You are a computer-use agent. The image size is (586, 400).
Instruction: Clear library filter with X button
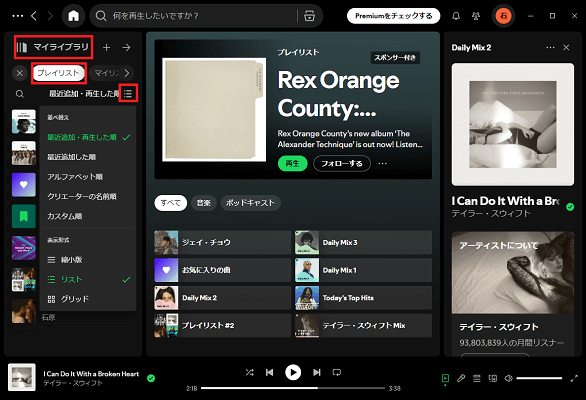click(x=20, y=73)
